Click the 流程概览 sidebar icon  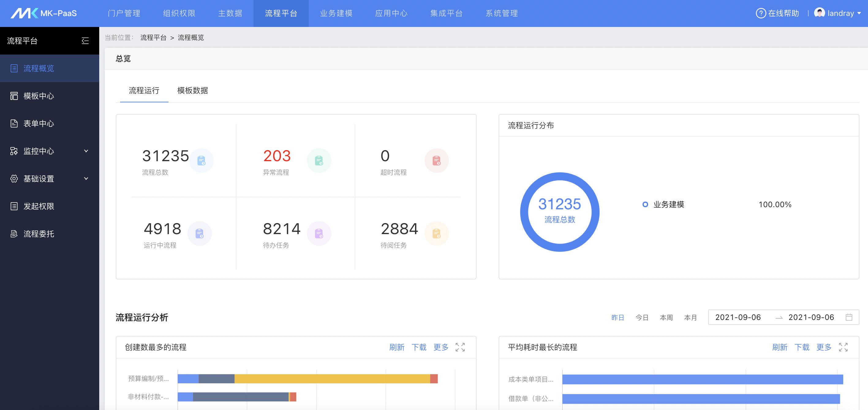(14, 68)
